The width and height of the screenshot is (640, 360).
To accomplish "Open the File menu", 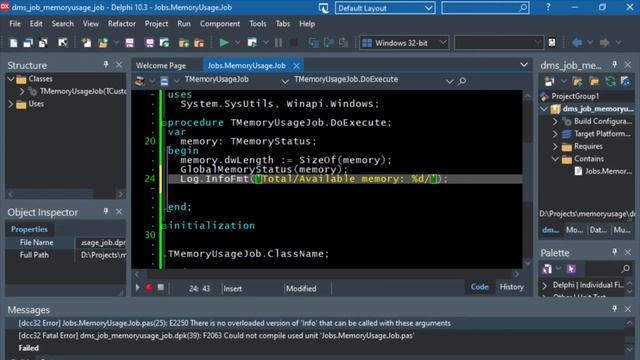I will click(x=15, y=24).
